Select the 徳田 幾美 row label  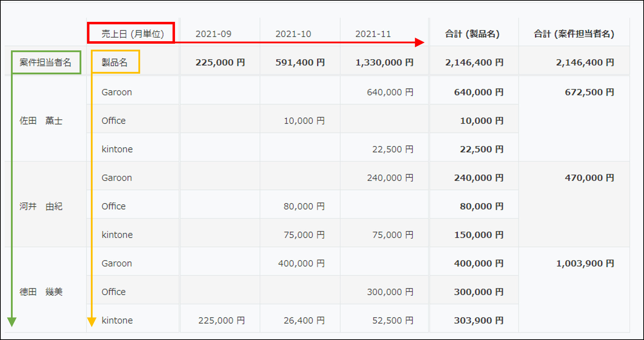pyautogui.click(x=41, y=292)
